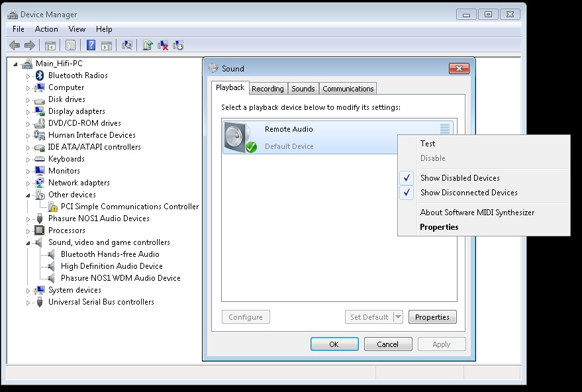Open the Action menu
Viewport: 582px width, 392px height.
(46, 29)
